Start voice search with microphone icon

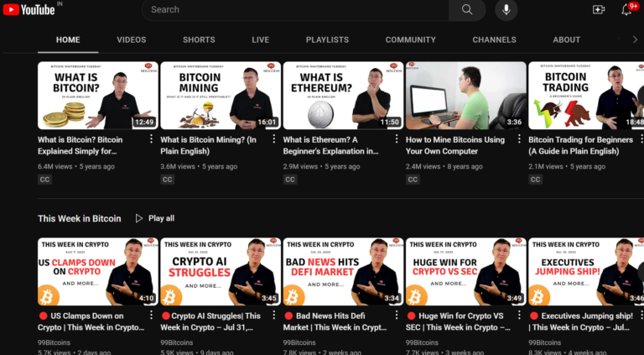pyautogui.click(x=506, y=9)
